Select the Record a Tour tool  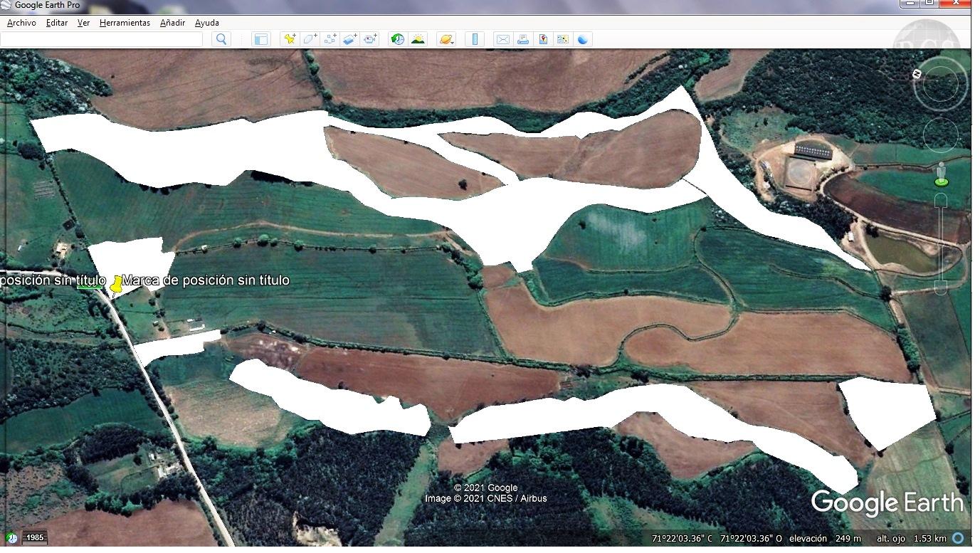[x=369, y=39]
